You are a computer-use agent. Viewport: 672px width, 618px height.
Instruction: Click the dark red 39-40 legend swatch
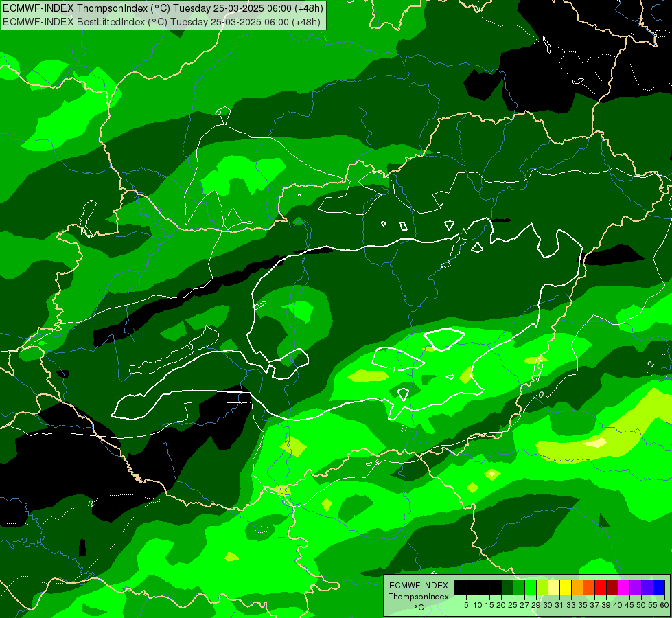612,587
